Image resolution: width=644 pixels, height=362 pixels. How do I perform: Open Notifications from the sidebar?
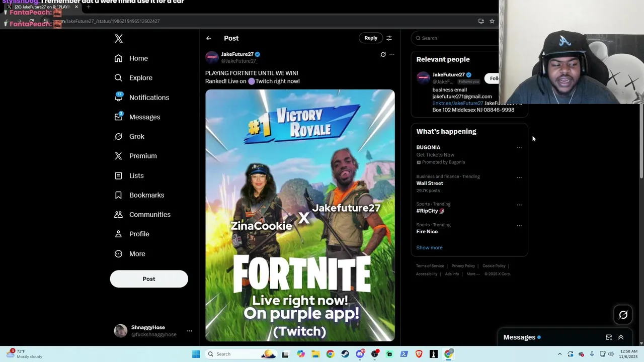141,98
